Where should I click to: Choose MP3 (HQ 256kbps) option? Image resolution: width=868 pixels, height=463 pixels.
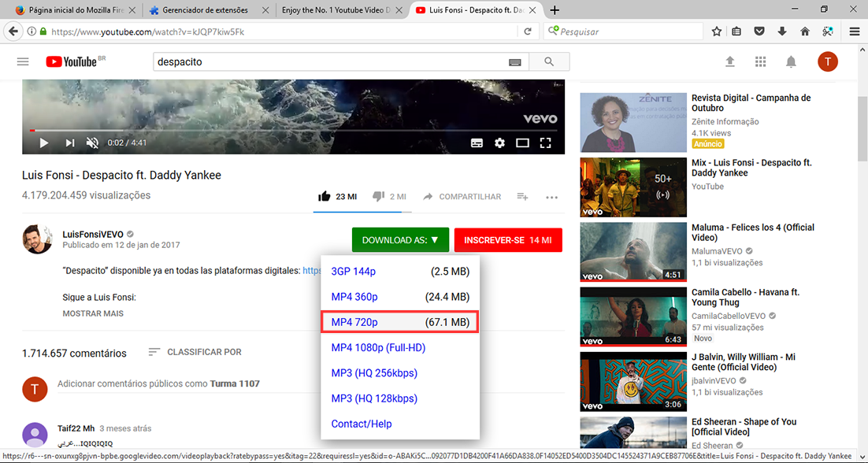[400, 372]
